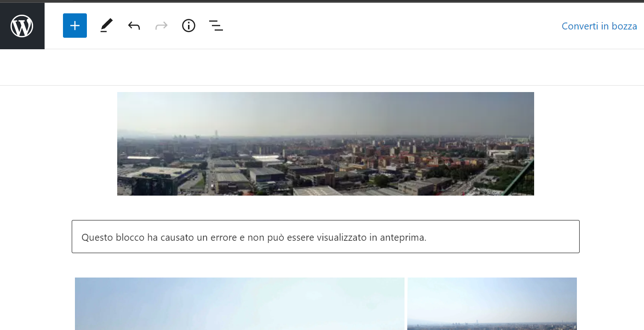Click white margin right of the panorama image
This screenshot has height=330, width=644.
coord(588,144)
